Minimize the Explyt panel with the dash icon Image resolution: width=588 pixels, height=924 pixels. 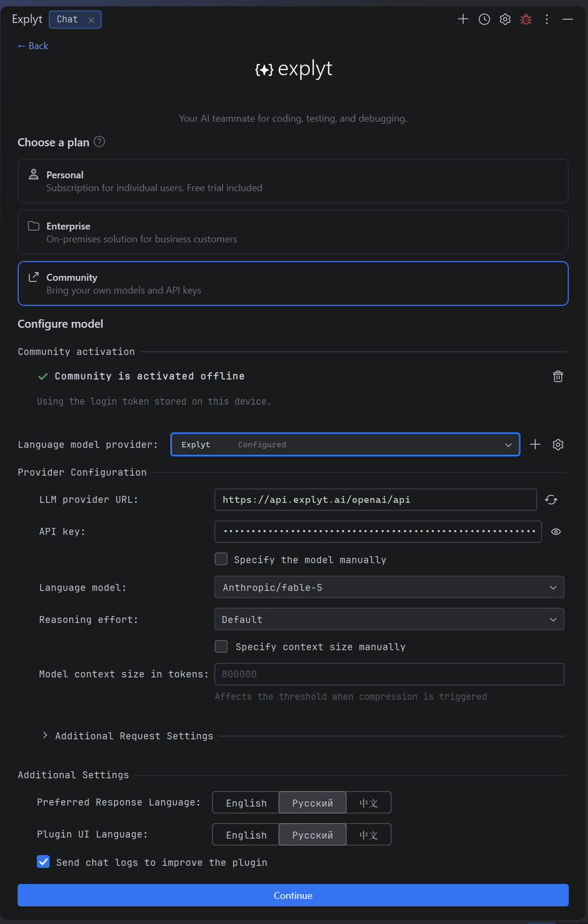pos(568,19)
